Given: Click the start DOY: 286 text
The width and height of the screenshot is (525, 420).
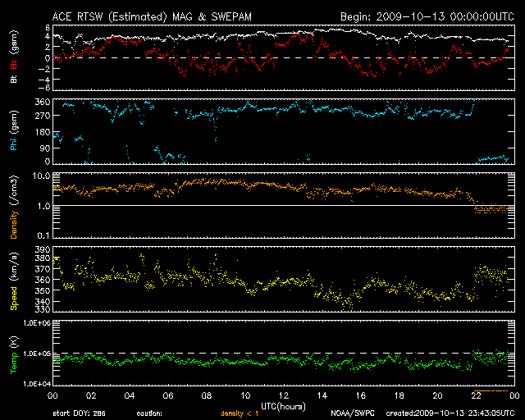Looking at the screenshot, I should [x=80, y=413].
